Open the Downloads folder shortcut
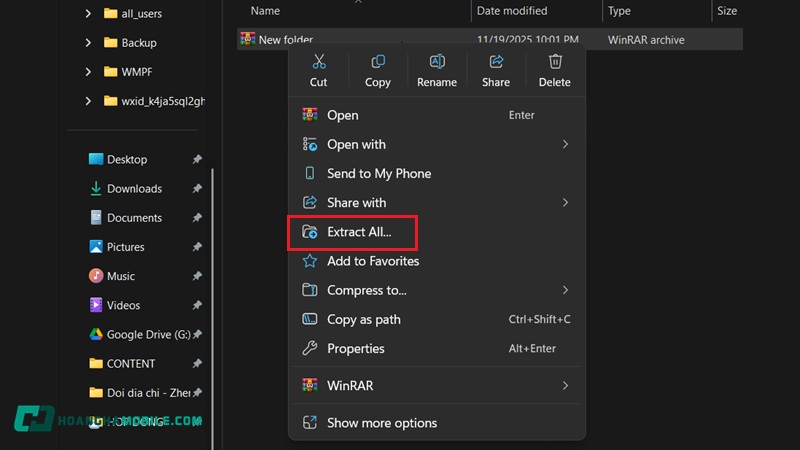 pyautogui.click(x=134, y=188)
